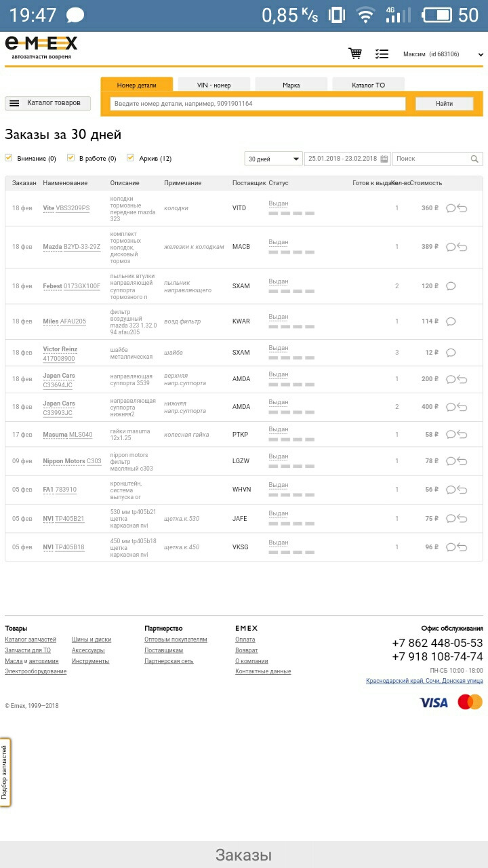Open the shopping cart icon
Viewport: 488px width, 868px height.
[x=355, y=54]
